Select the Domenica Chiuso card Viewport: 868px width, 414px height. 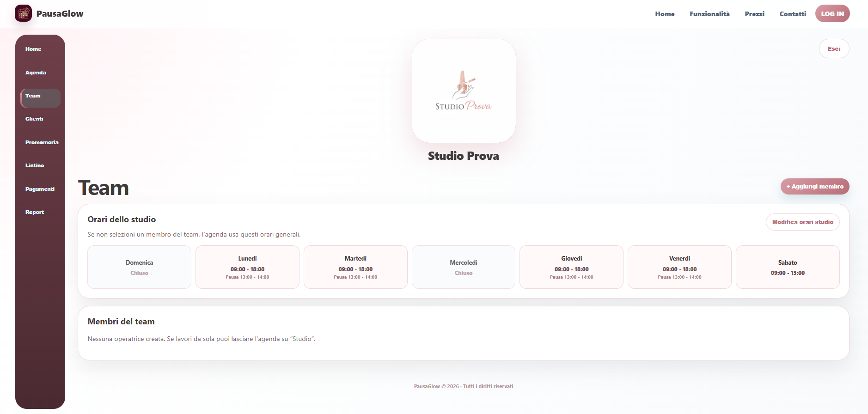click(x=139, y=267)
